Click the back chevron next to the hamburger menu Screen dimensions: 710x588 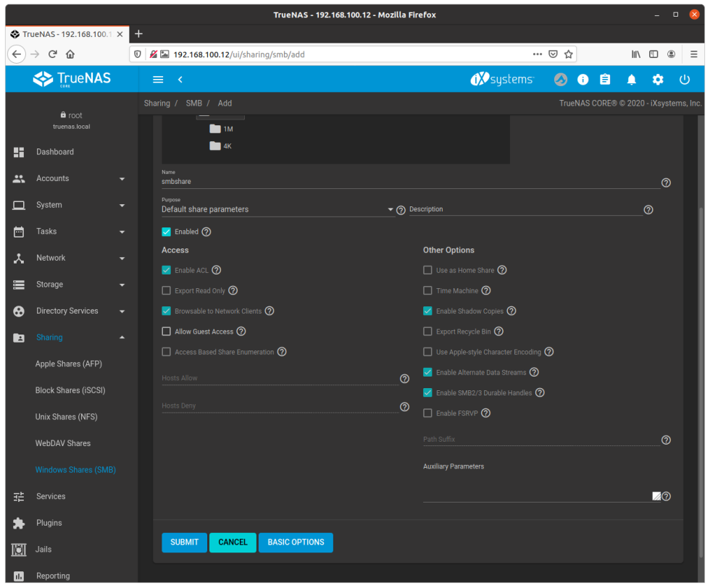pyautogui.click(x=180, y=80)
